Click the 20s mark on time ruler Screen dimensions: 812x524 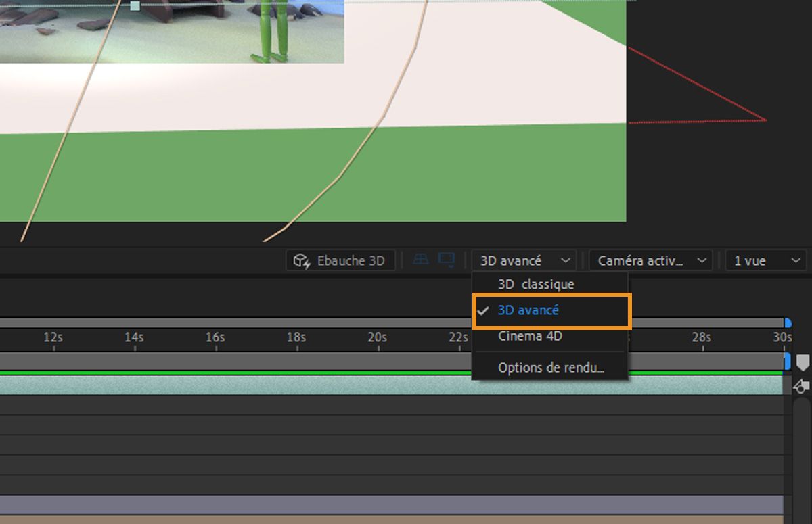coord(378,337)
